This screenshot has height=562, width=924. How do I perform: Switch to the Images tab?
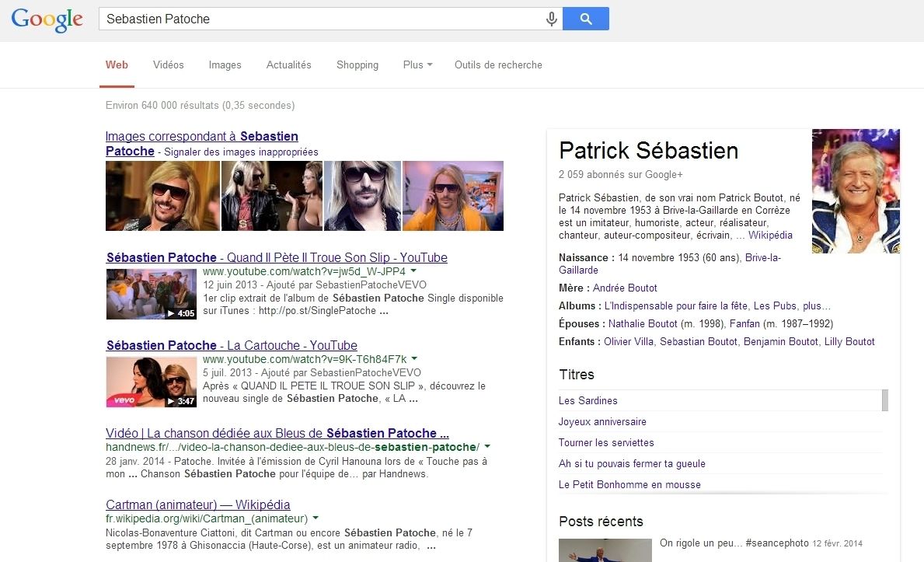pyautogui.click(x=225, y=65)
